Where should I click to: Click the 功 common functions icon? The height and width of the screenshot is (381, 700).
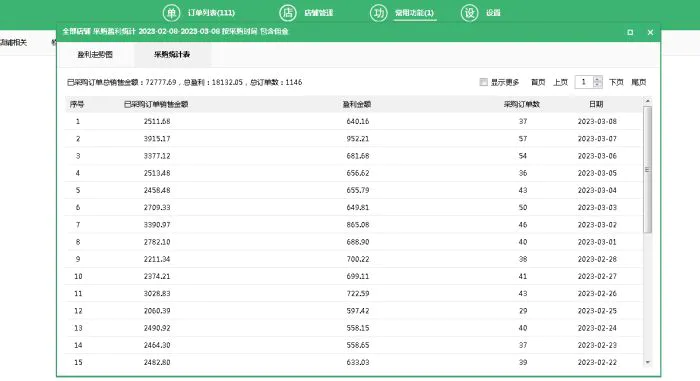[x=379, y=13]
